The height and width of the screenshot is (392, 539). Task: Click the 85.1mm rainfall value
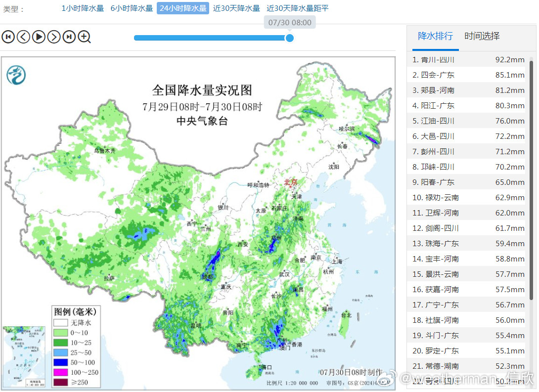pyautogui.click(x=510, y=75)
